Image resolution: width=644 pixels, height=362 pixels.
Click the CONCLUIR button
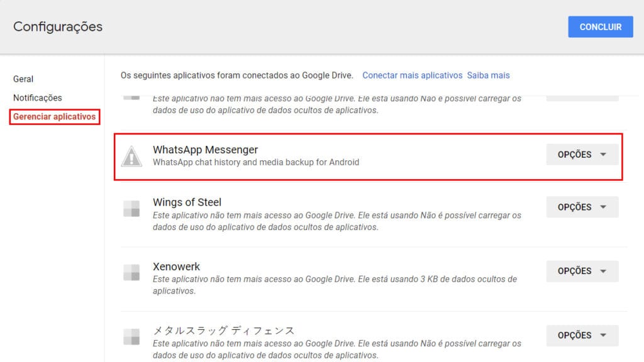(x=601, y=26)
